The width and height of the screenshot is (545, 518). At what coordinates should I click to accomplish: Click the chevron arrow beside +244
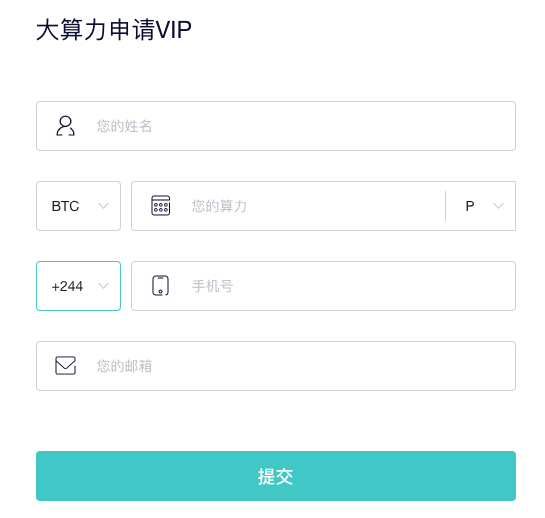103,286
